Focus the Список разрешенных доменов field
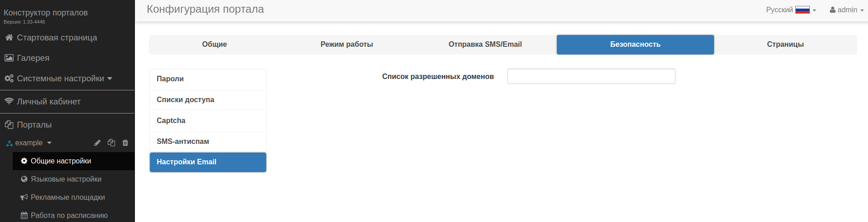The height and width of the screenshot is (222, 868). 591,76
